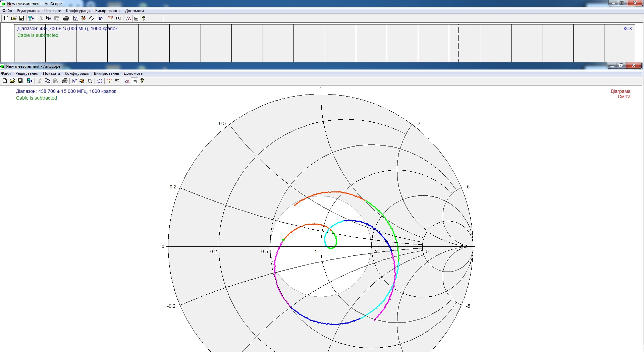Click graph measurement icon in lower window toolbar
Viewport: 644px width, 352px height.
coord(74,81)
